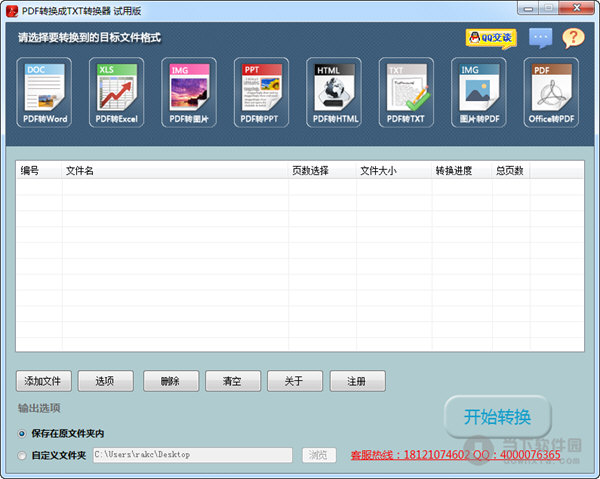This screenshot has width=600, height=479.
Task: Click the 编号 column header
Action: click(x=39, y=170)
